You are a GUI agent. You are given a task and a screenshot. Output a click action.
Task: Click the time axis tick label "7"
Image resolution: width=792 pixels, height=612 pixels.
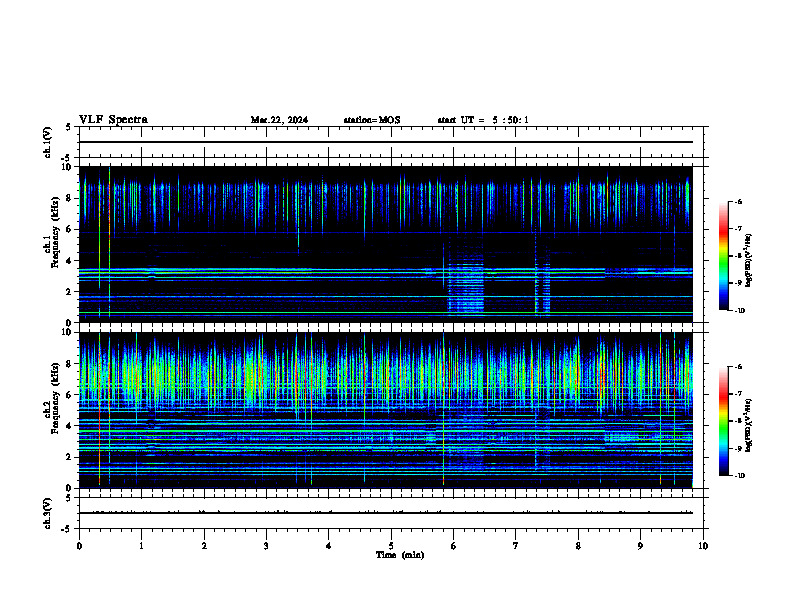[x=516, y=546]
